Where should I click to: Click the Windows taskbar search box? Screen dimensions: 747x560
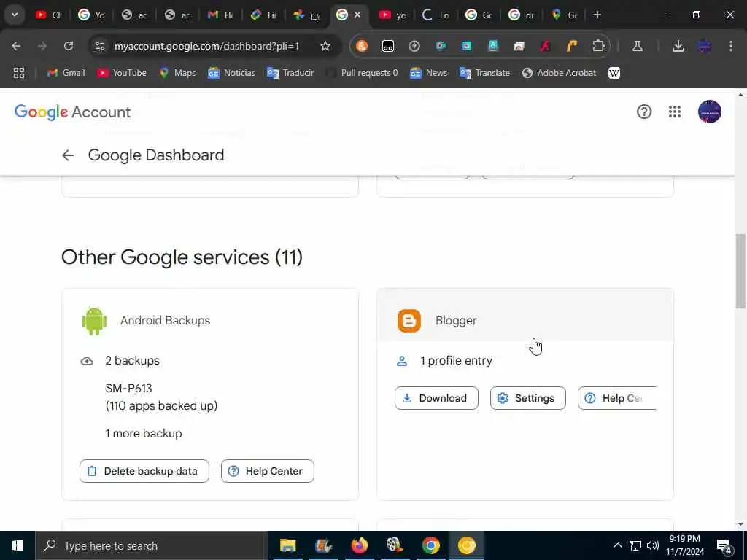[152, 545]
